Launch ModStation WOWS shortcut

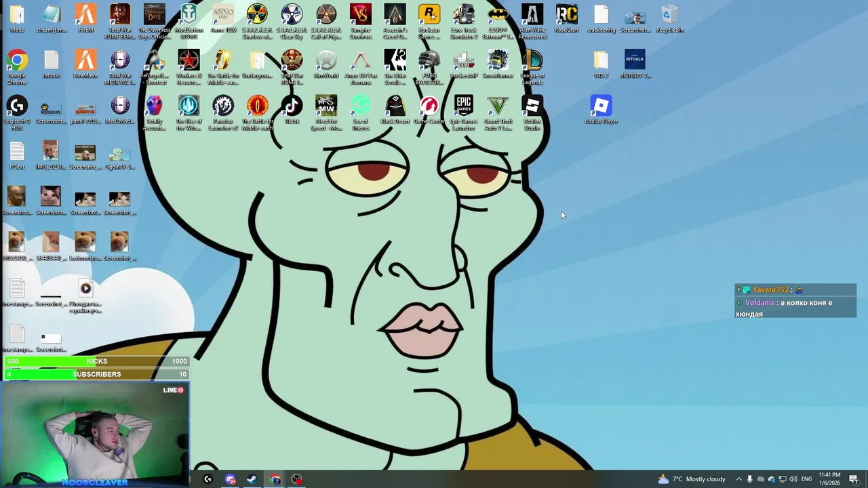point(189,22)
